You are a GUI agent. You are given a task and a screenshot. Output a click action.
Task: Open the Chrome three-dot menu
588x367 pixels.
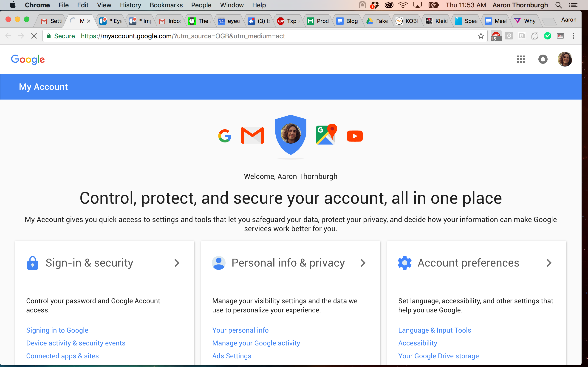(573, 36)
